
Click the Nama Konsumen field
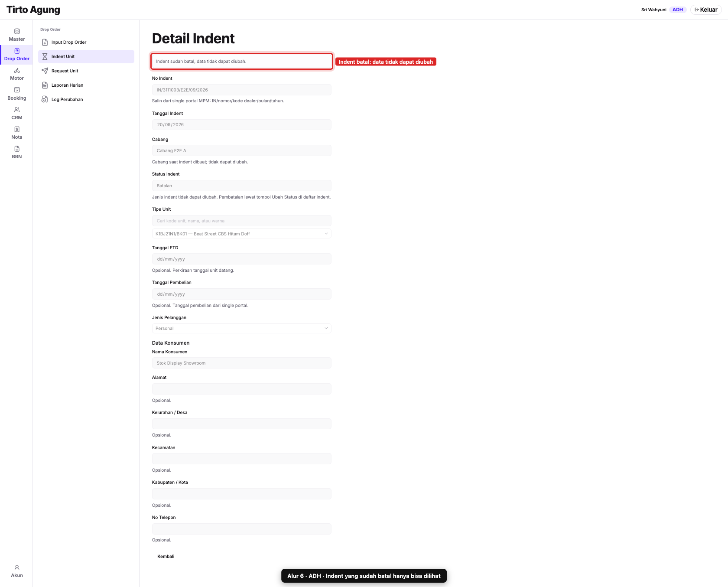(241, 363)
